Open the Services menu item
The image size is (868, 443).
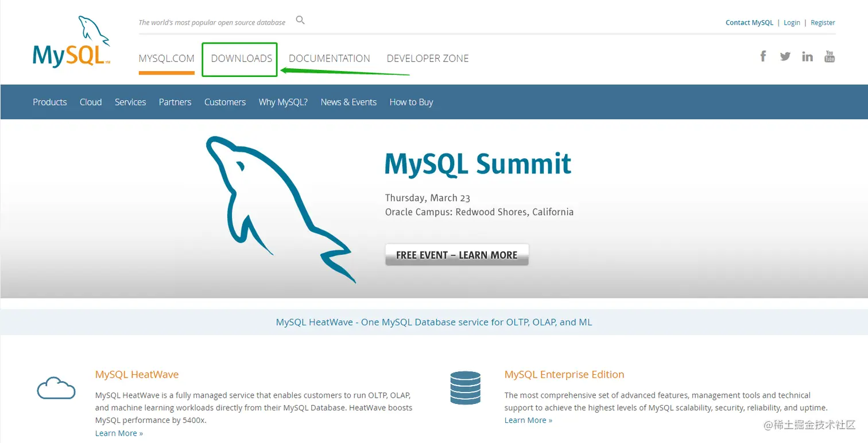(x=130, y=102)
